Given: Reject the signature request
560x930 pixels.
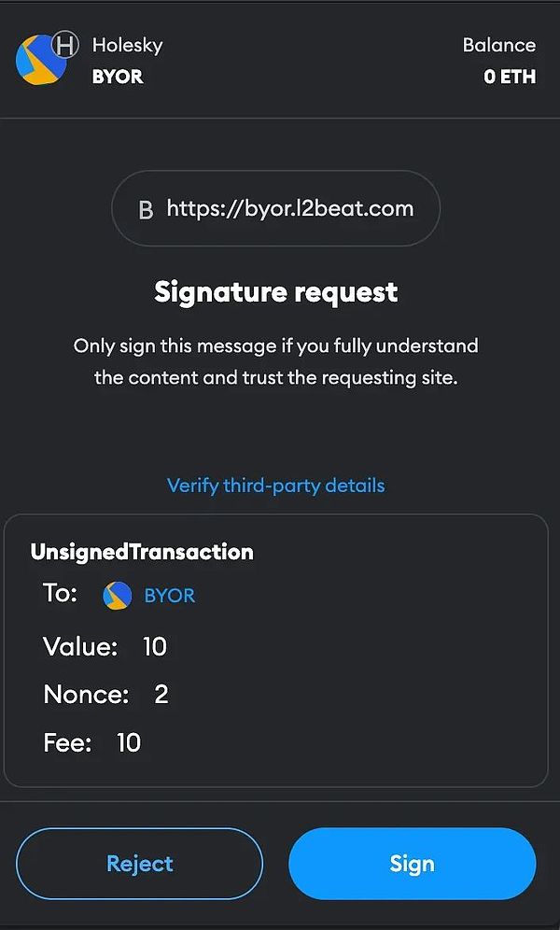Looking at the screenshot, I should coord(140,864).
